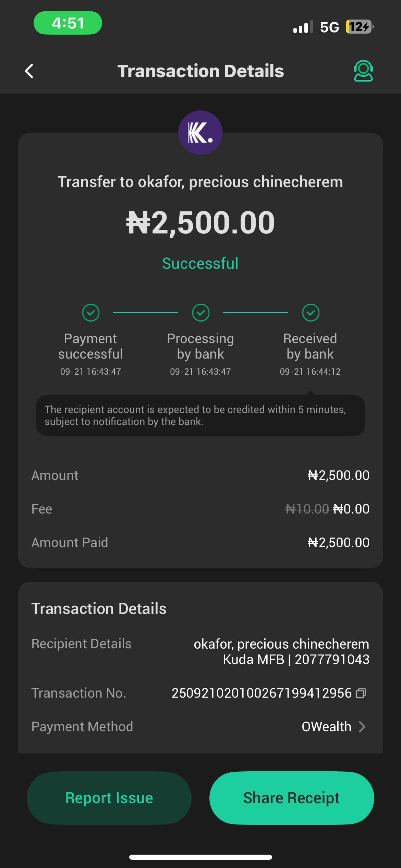Open OWealth payment method details
The width and height of the screenshot is (401, 868).
(x=326, y=727)
